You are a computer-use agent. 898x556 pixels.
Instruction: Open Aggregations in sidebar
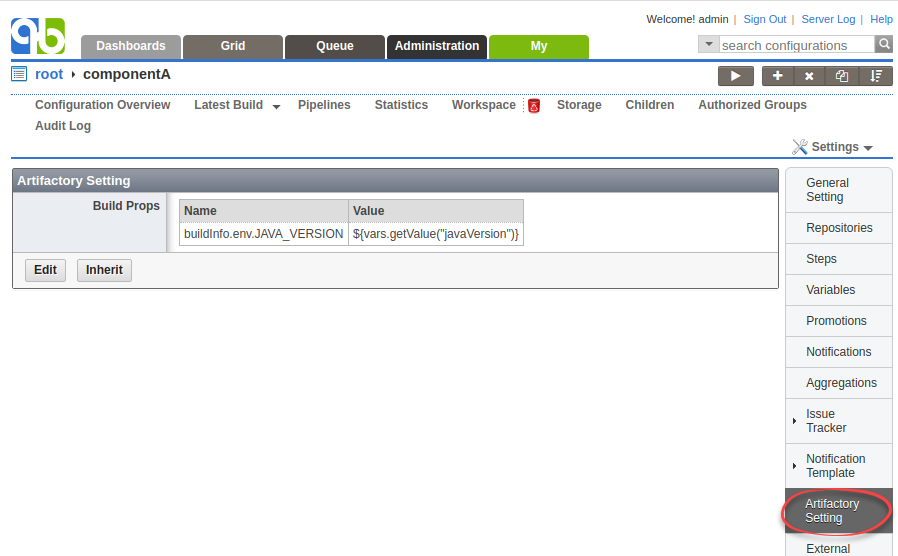point(839,383)
